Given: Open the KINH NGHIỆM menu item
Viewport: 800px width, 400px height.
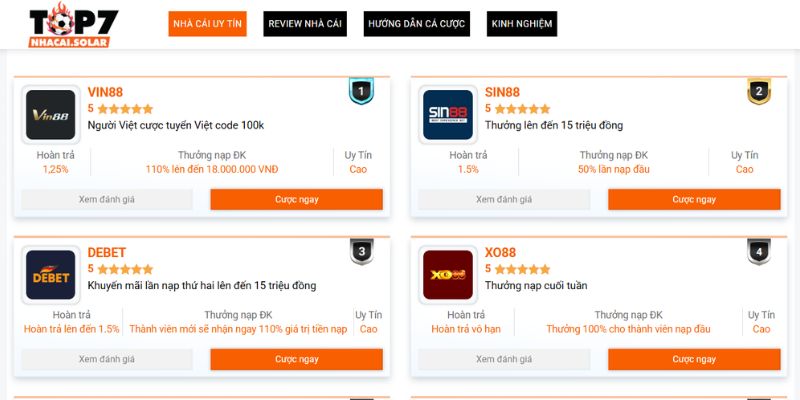Looking at the screenshot, I should click(x=522, y=24).
